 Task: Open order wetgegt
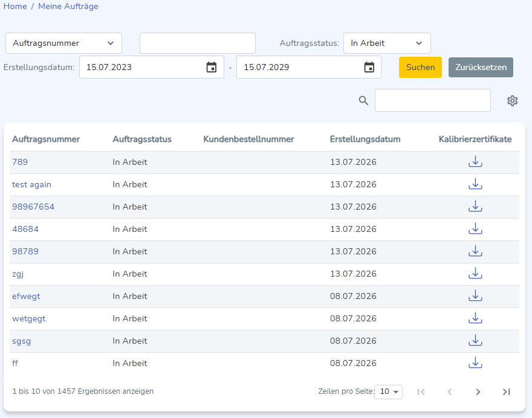(x=29, y=319)
